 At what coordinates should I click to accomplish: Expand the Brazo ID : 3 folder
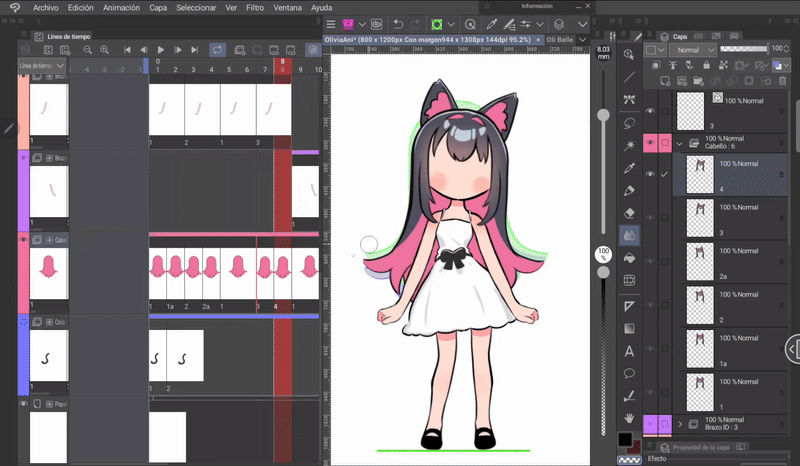coord(680,424)
